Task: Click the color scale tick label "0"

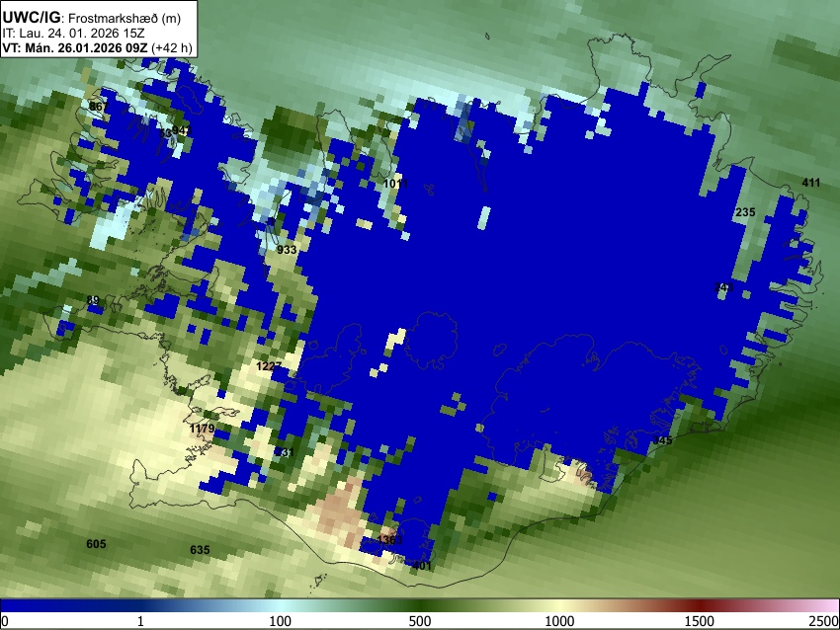Action: (x=5, y=621)
